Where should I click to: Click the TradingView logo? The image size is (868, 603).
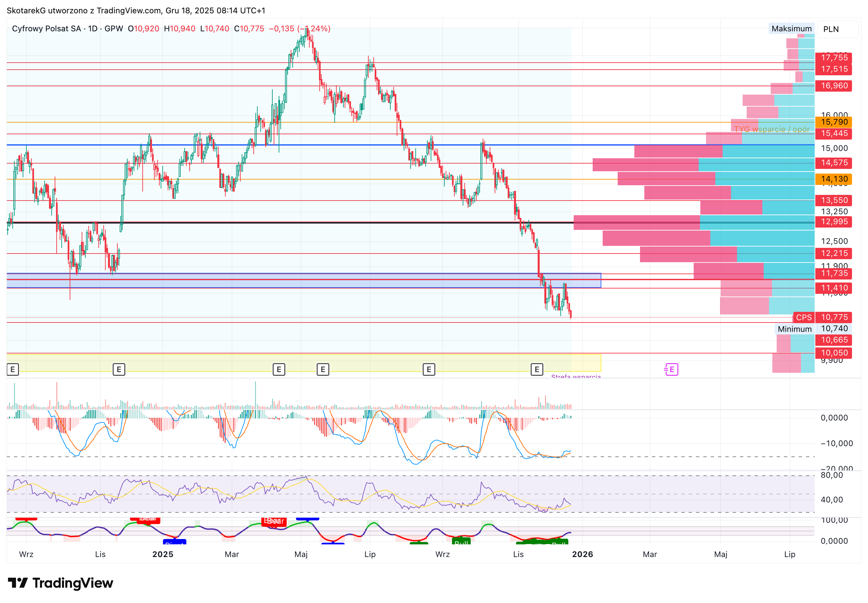(x=60, y=583)
